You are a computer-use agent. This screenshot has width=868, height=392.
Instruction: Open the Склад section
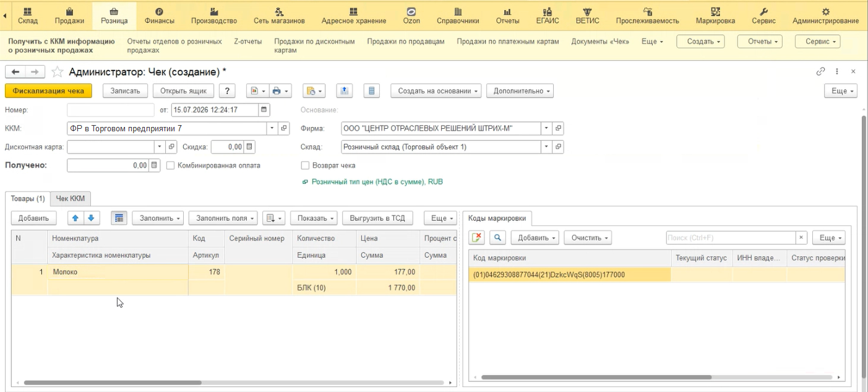pos(28,16)
